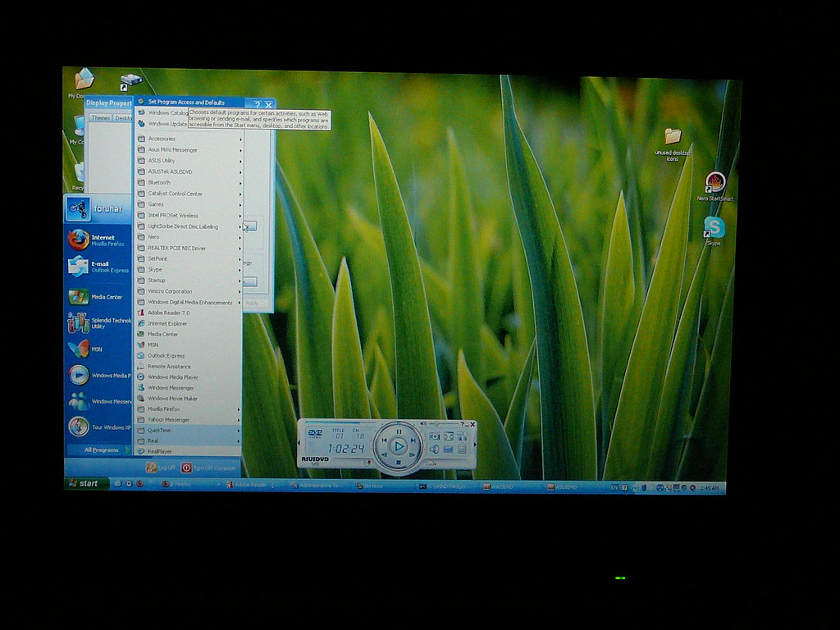Viewport: 840px width, 630px height.
Task: Launch Windows Movie Maker
Action: pyautogui.click(x=189, y=399)
